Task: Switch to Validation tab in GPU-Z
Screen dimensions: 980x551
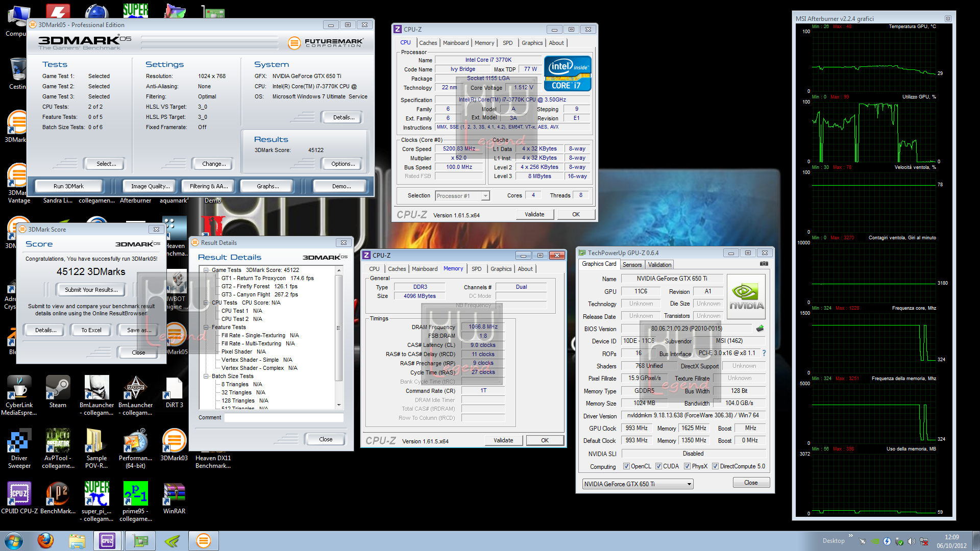Action: point(659,265)
